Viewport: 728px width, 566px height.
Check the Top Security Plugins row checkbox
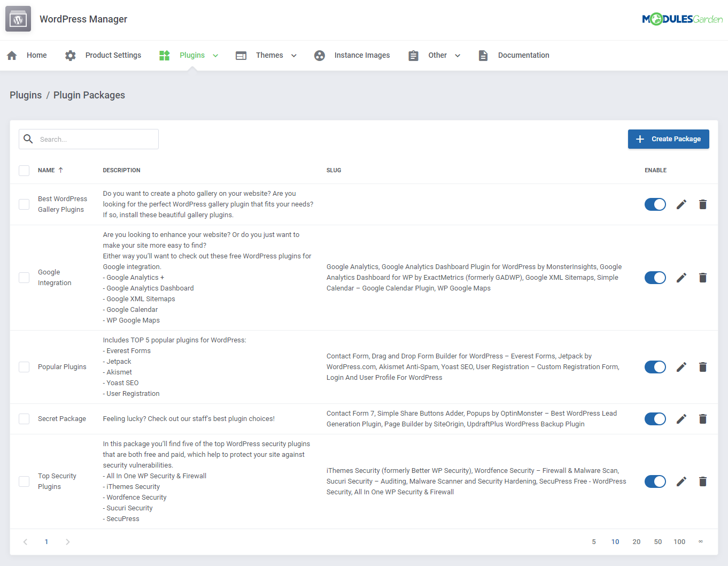(x=24, y=481)
